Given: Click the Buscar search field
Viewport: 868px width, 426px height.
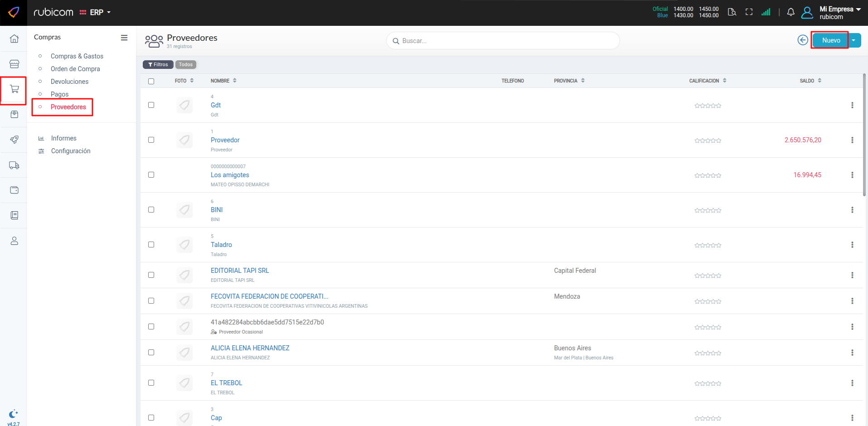Looking at the screenshot, I should 503,41.
